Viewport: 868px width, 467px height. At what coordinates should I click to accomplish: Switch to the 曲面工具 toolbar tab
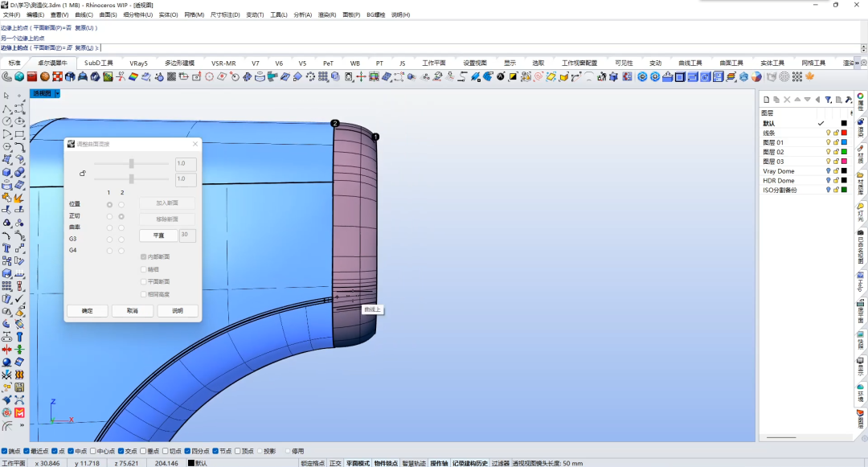click(731, 63)
